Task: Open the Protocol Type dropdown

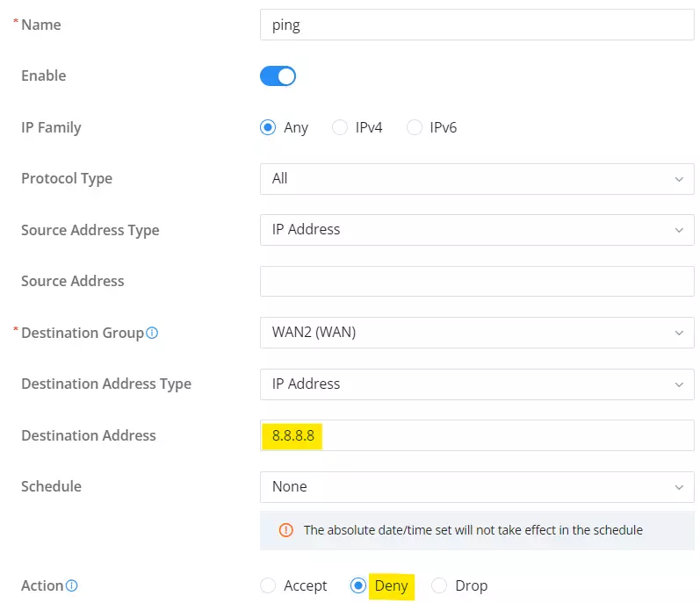Action: [477, 179]
